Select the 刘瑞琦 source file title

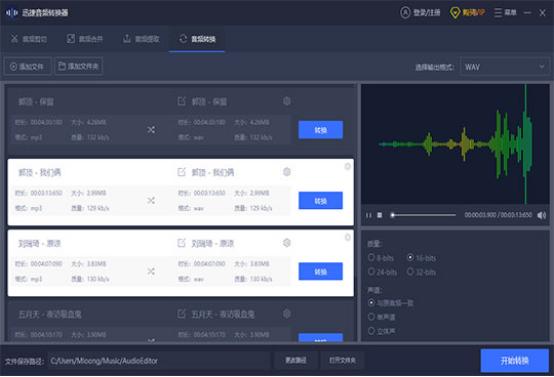point(40,243)
